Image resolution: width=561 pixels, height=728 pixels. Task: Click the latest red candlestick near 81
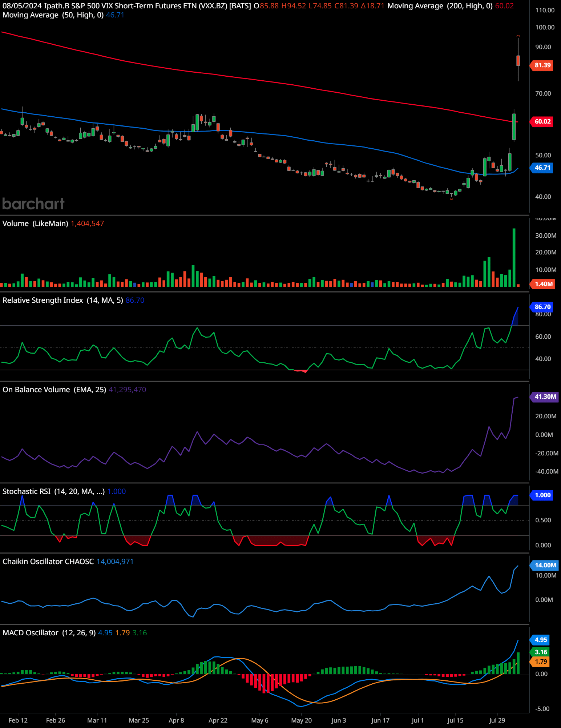click(x=518, y=60)
